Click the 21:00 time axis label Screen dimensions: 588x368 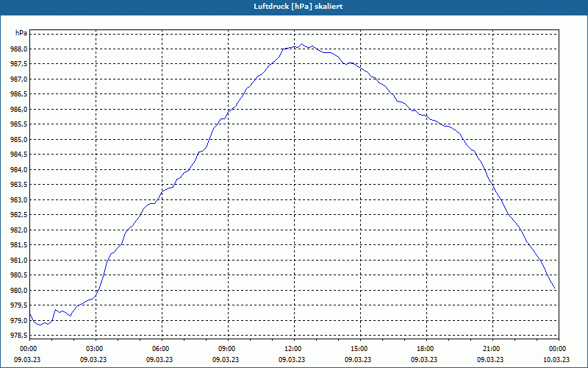(x=492, y=349)
